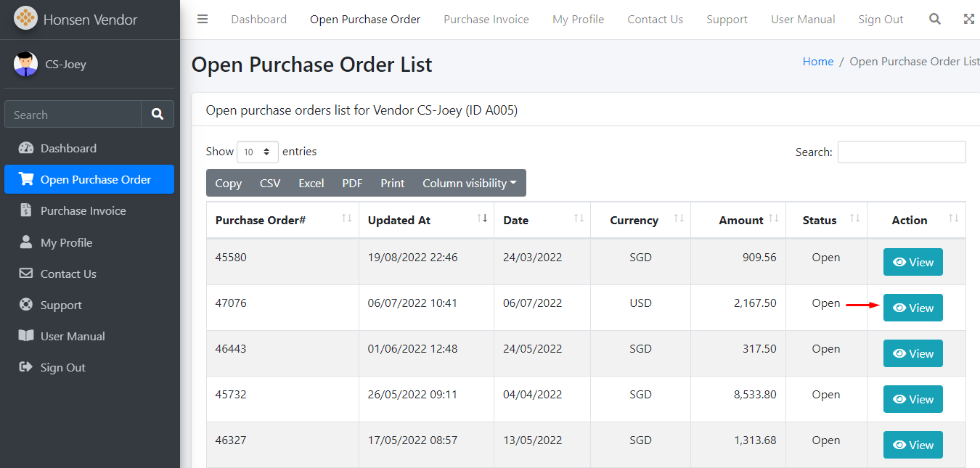980x468 pixels.
Task: Expand the Column visibility dropdown
Action: [469, 184]
